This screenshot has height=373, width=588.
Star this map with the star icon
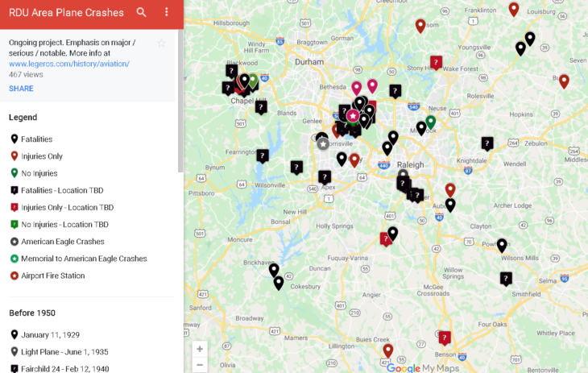[x=161, y=43]
